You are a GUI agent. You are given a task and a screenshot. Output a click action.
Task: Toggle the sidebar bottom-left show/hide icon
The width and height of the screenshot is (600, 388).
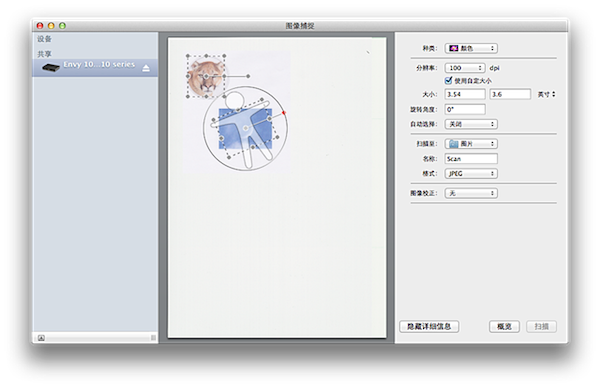click(41, 338)
